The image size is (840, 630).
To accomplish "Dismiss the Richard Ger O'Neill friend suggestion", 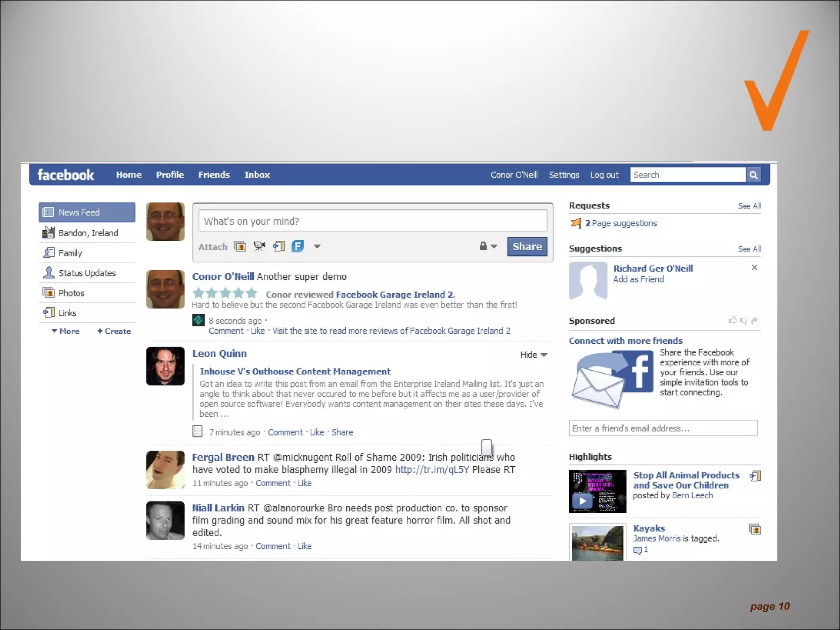I will coord(754,268).
